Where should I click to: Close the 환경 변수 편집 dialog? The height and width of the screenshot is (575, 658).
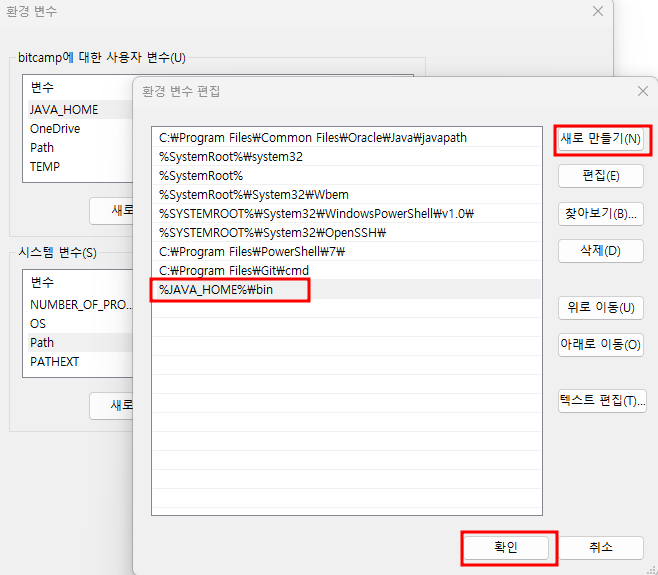[642, 91]
